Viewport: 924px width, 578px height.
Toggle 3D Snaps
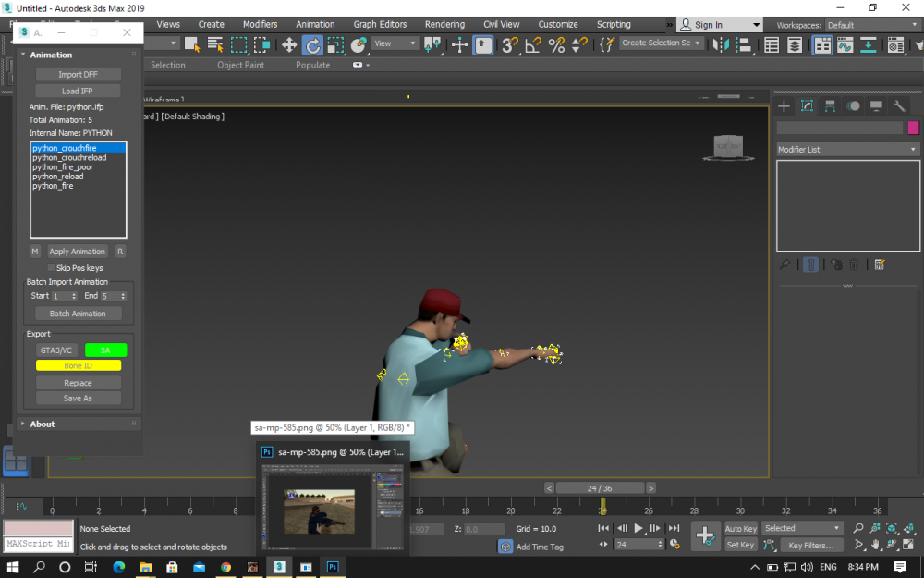click(x=510, y=44)
